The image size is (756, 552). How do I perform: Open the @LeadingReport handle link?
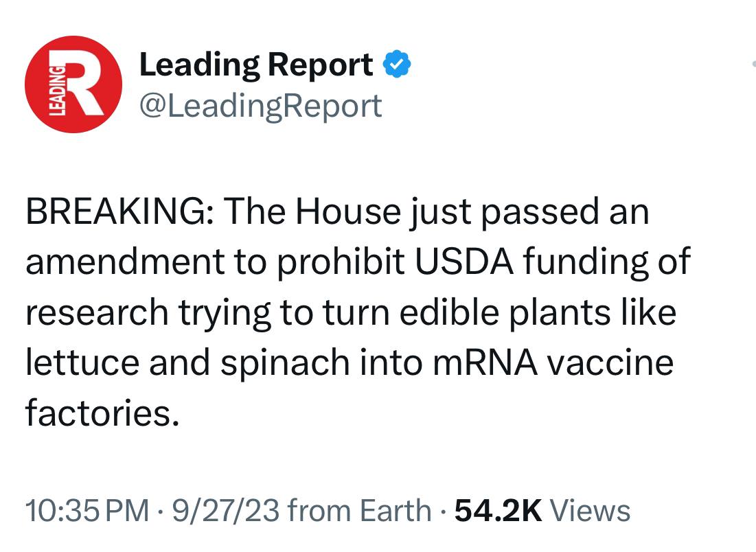point(261,106)
